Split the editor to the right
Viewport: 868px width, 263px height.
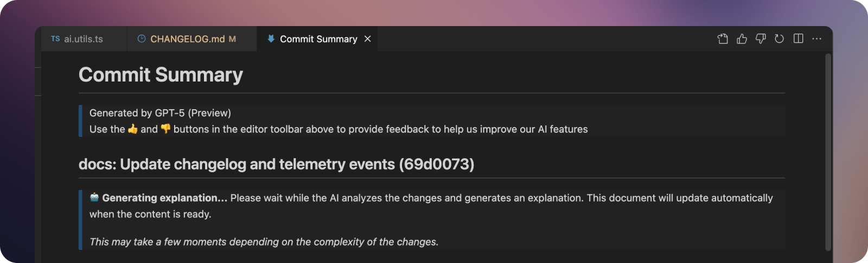tap(798, 39)
